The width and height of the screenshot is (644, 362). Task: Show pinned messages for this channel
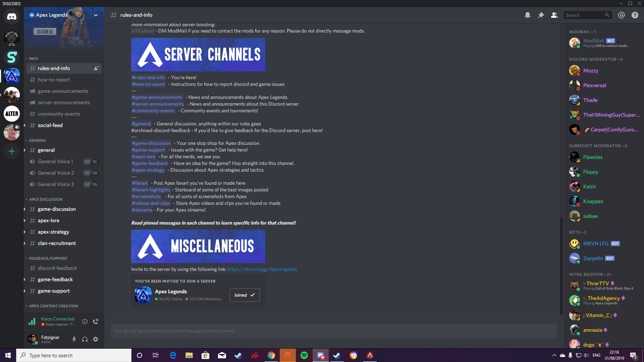pos(541,15)
